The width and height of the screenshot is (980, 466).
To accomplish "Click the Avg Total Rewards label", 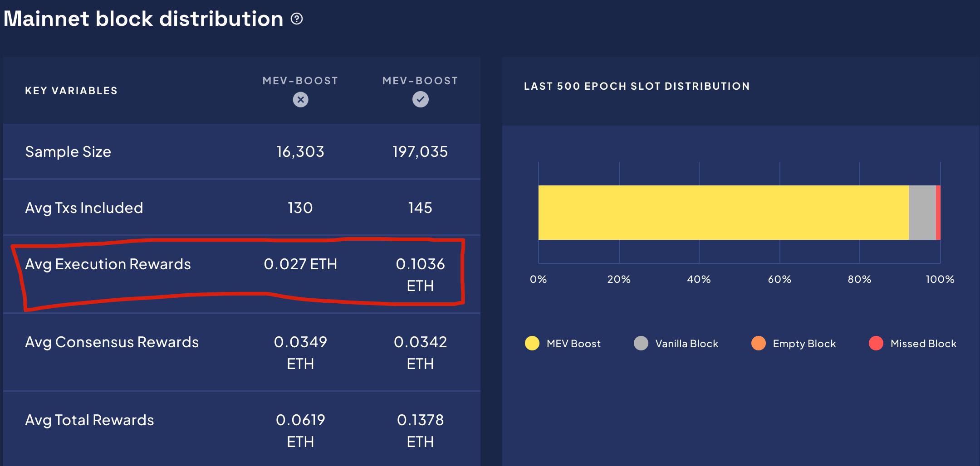I will click(x=89, y=420).
